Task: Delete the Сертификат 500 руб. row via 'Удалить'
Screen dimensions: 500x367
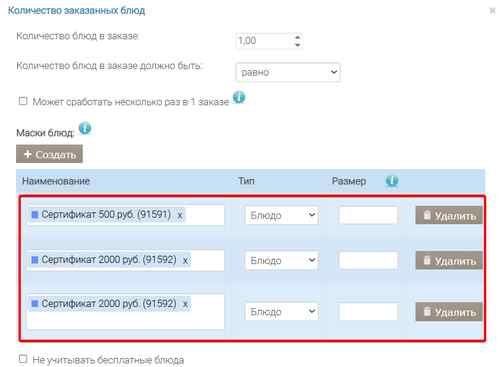Action: coord(449,215)
